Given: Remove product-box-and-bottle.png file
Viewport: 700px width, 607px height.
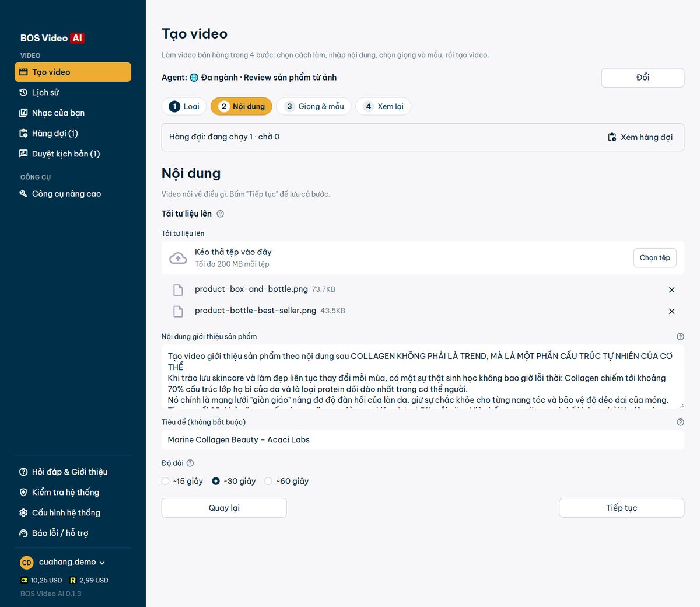Looking at the screenshot, I should click(671, 289).
